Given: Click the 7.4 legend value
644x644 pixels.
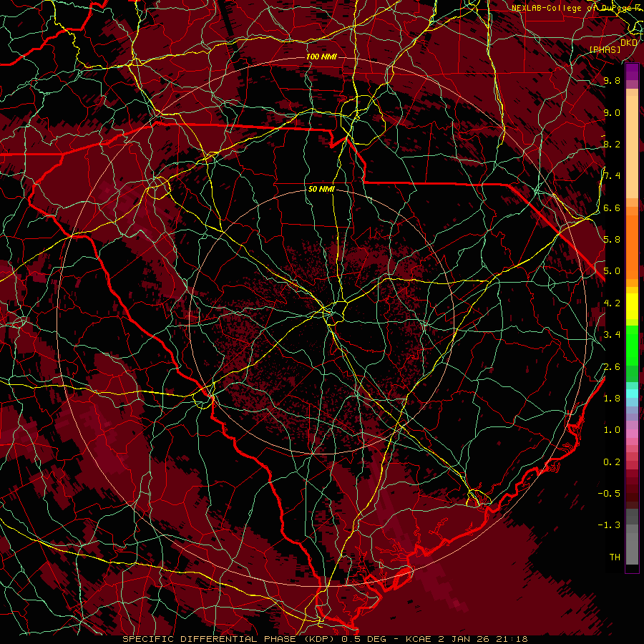Looking at the screenshot, I should 612,176.
